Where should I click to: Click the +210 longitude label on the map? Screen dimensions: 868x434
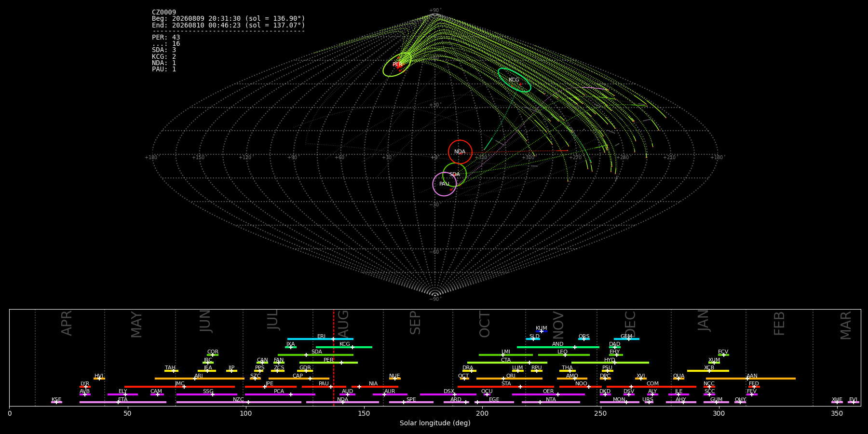click(x=669, y=158)
